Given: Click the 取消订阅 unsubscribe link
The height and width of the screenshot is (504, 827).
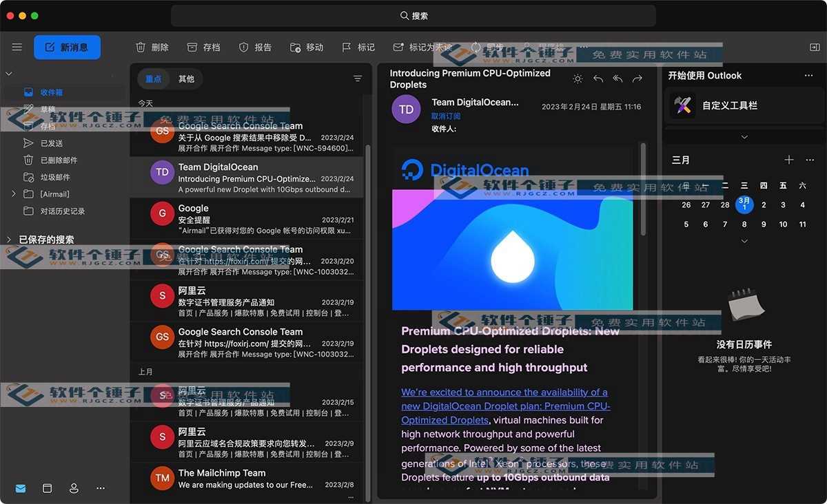Looking at the screenshot, I should tap(446, 116).
